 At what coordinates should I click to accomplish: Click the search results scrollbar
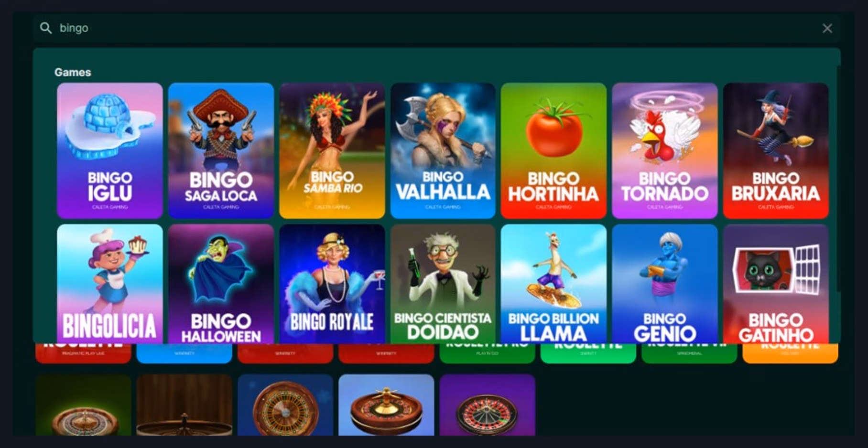coord(838,179)
